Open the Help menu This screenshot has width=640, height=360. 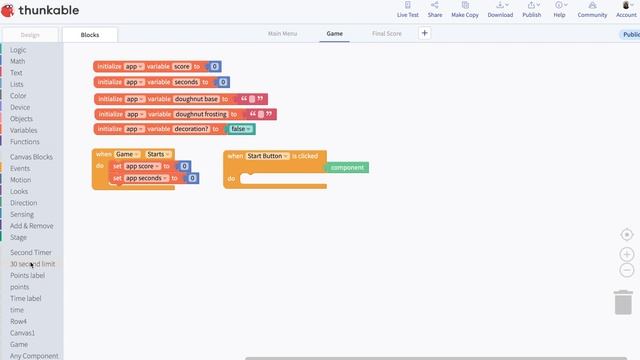pos(560,9)
